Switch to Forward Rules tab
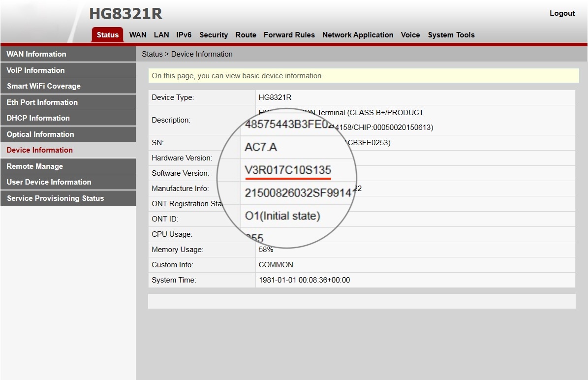Viewport: 588px width, 380px height. [289, 35]
